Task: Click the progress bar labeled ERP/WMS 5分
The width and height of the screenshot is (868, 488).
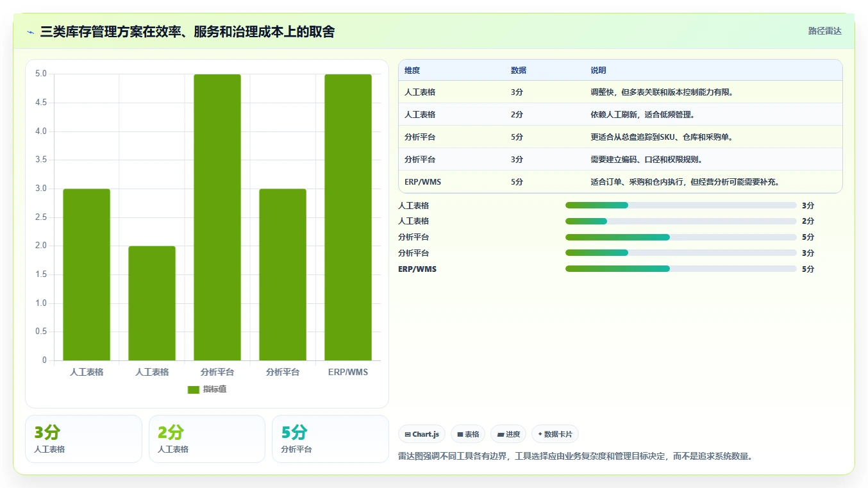Action: [x=681, y=269]
